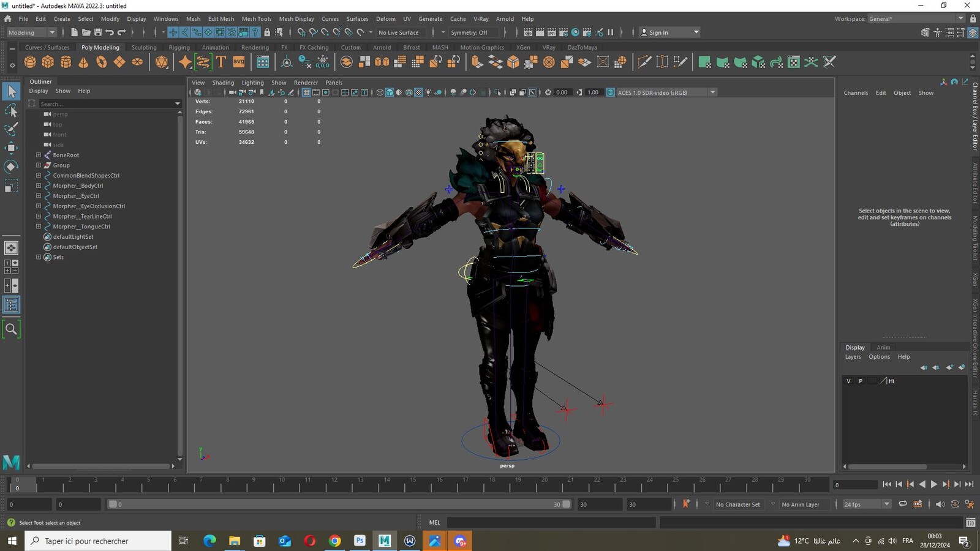Toggle the P playback box of layer
Image resolution: width=980 pixels, height=551 pixels.
pos(861,381)
